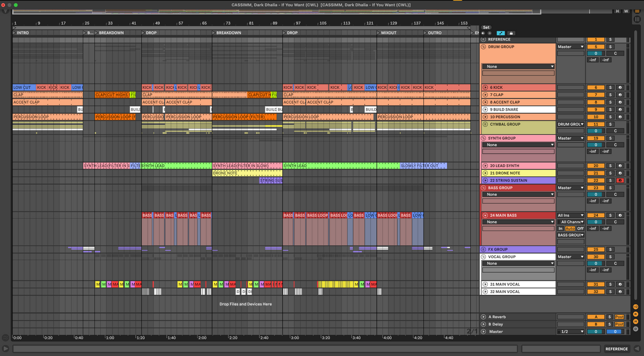
Task: Select the INTRO locator marker
Action: coord(23,33)
